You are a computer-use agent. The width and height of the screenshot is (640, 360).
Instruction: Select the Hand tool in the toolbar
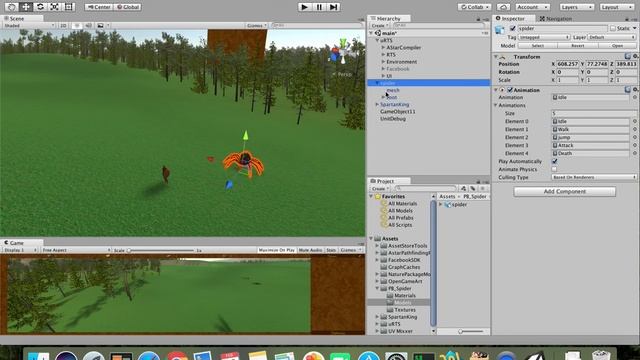(11, 7)
